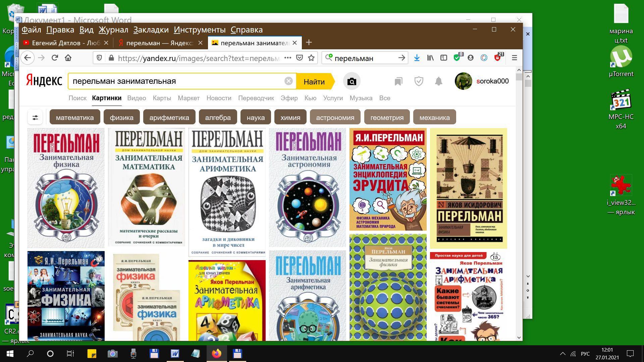Viewport: 644px width, 362px height.
Task: Open Yandex collections bookmark icon
Action: pos(398,81)
